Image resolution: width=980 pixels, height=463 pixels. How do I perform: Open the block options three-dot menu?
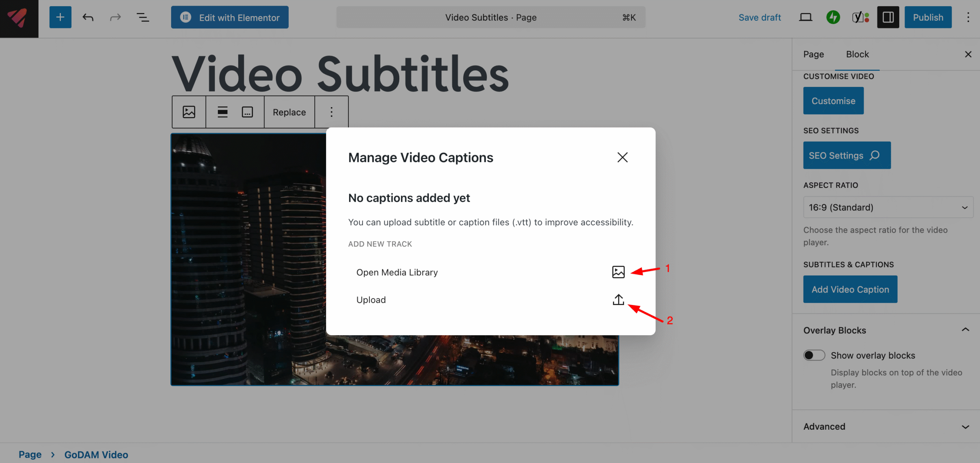331,112
